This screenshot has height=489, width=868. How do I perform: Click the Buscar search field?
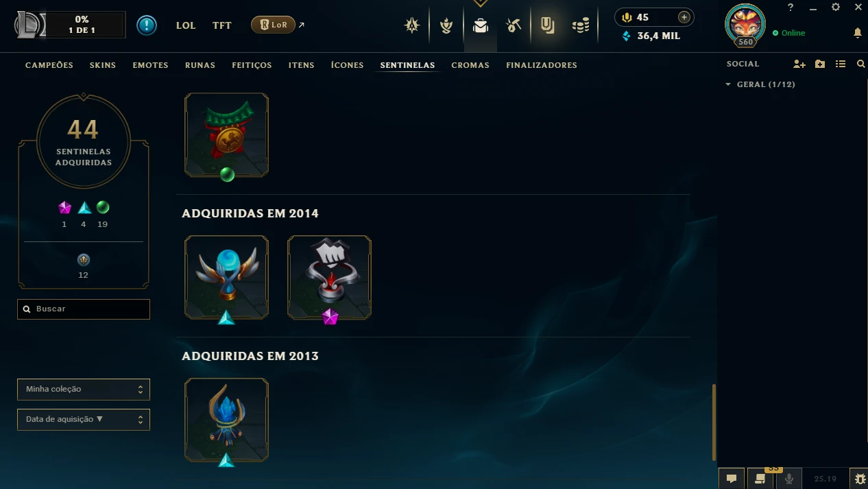point(84,309)
